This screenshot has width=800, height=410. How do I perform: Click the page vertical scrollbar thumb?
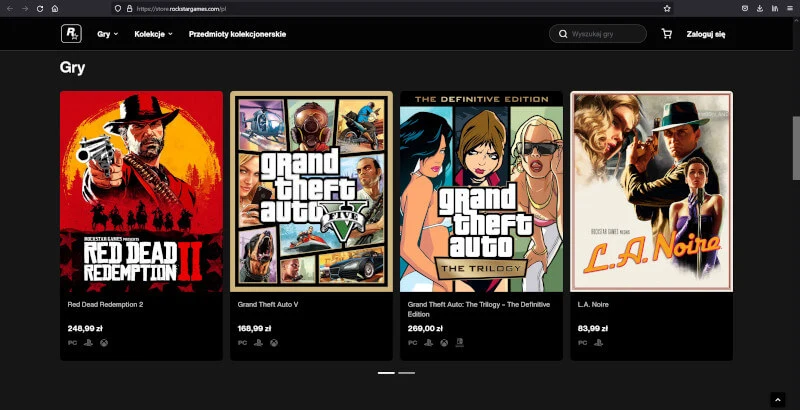coord(796,148)
